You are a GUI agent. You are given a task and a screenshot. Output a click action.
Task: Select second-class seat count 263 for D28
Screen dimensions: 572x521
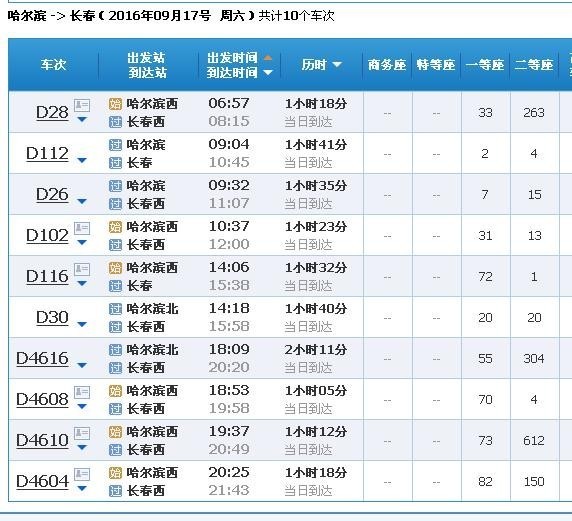[x=534, y=112]
